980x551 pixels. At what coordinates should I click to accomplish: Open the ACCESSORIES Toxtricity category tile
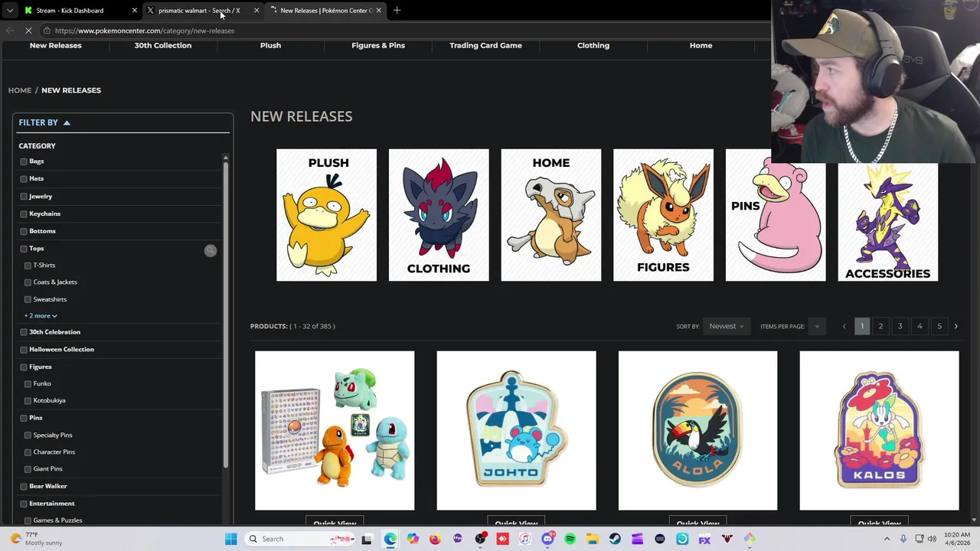[x=888, y=222]
